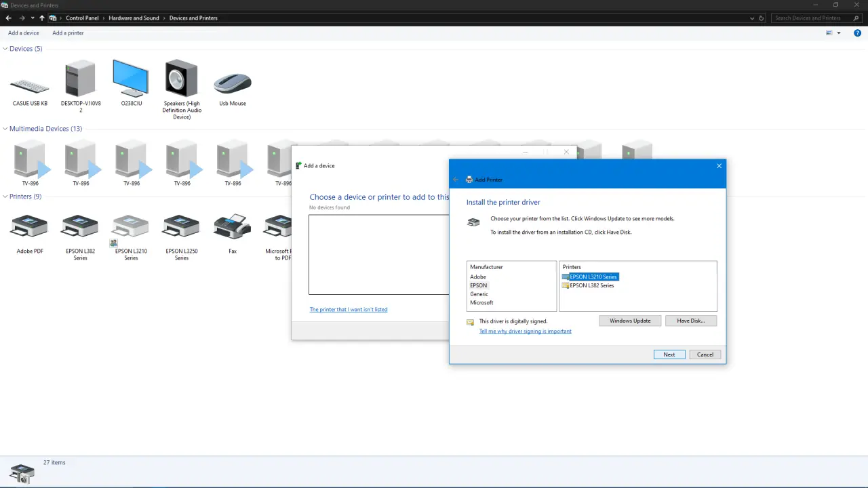This screenshot has width=868, height=488.
Task: Collapse the Printers (9) group
Action: click(x=5, y=197)
